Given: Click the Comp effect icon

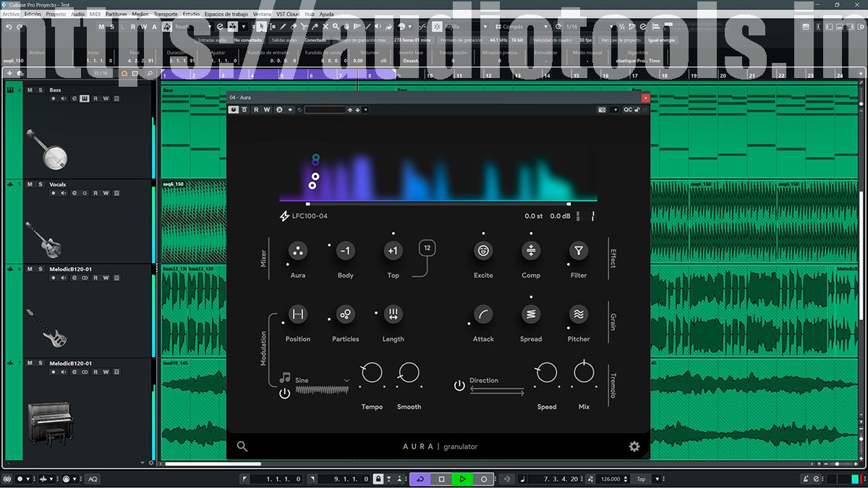Looking at the screenshot, I should pos(531,251).
